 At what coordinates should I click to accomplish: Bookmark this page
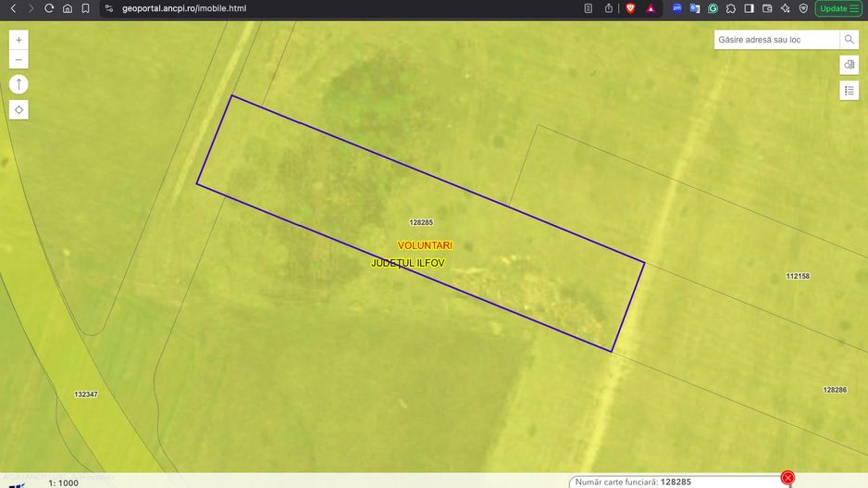tap(85, 8)
